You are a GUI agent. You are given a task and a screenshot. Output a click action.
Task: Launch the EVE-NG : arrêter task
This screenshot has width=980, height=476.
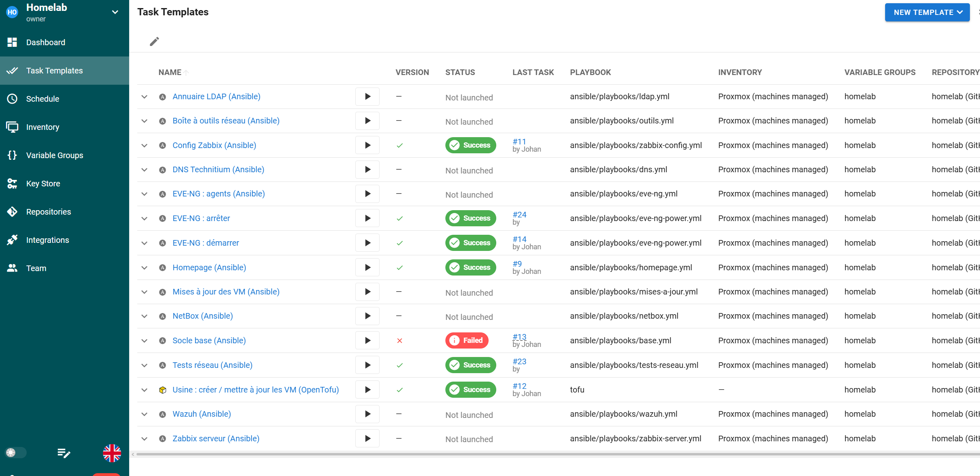(x=367, y=218)
